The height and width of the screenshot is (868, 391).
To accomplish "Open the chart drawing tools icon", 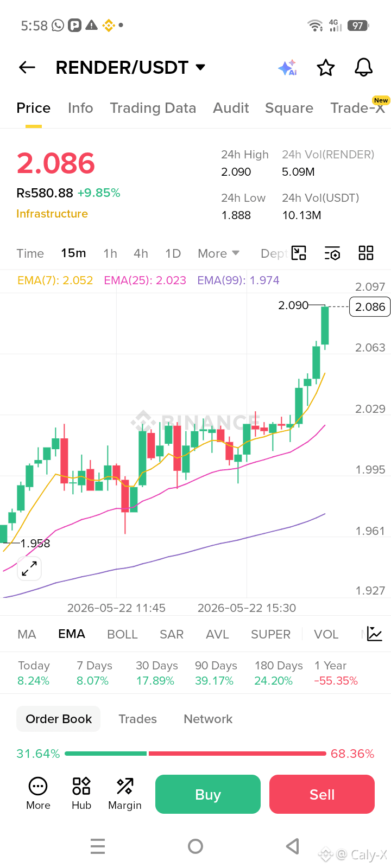I will (299, 253).
